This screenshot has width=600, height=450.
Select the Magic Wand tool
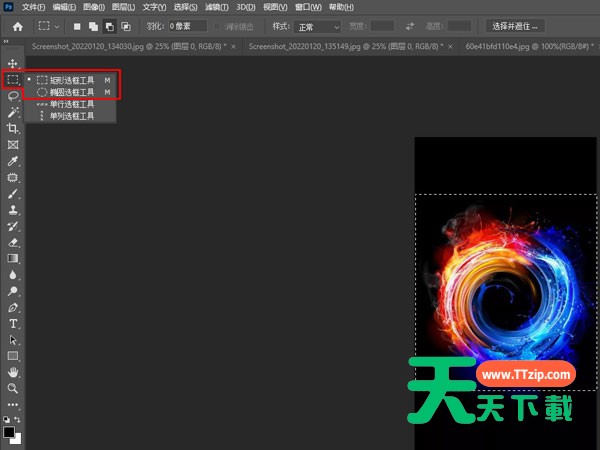(13, 112)
